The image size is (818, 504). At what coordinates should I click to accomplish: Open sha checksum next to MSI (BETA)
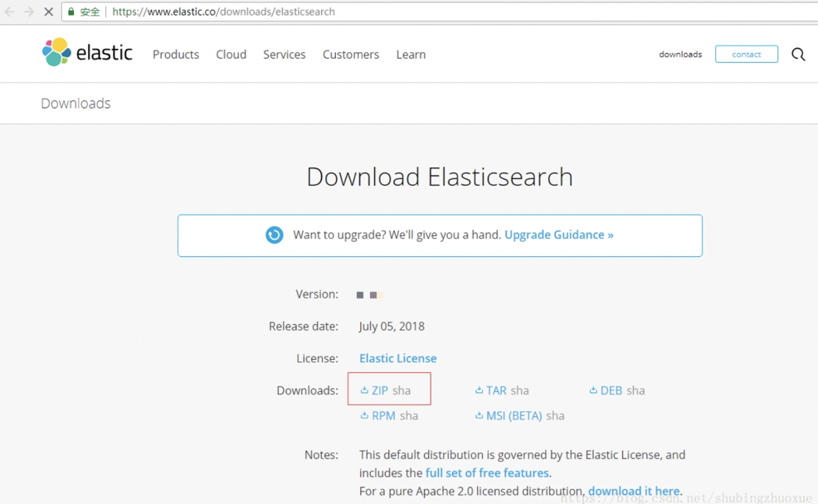555,416
